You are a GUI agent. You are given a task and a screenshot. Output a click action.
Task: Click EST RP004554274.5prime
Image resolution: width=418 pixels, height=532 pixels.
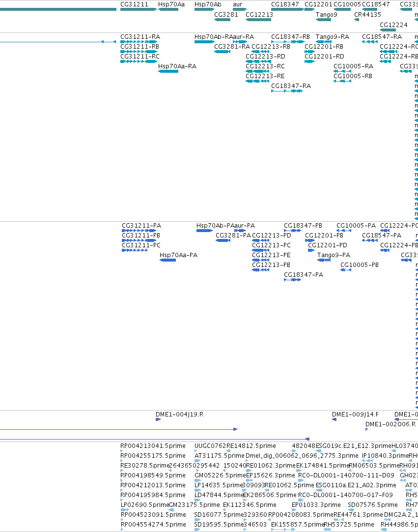point(153,525)
